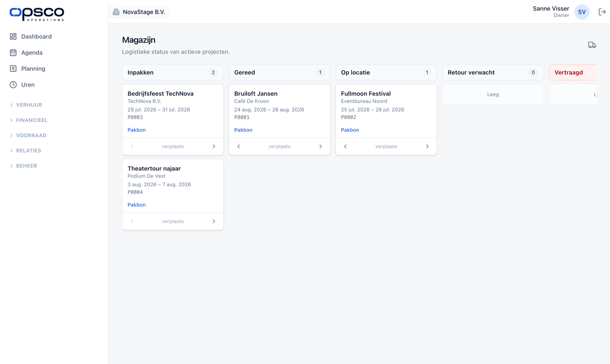Click project code P0003
Viewport: 610px width, 364px height.
coord(135,117)
